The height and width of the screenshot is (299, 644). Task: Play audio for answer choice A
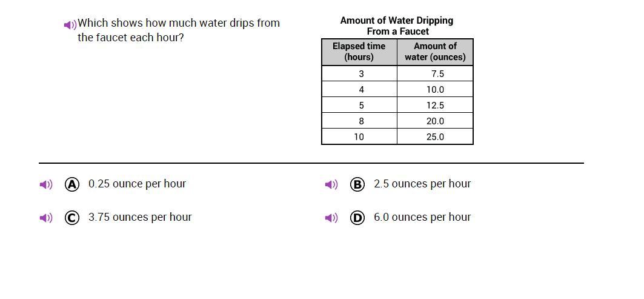[46, 184]
